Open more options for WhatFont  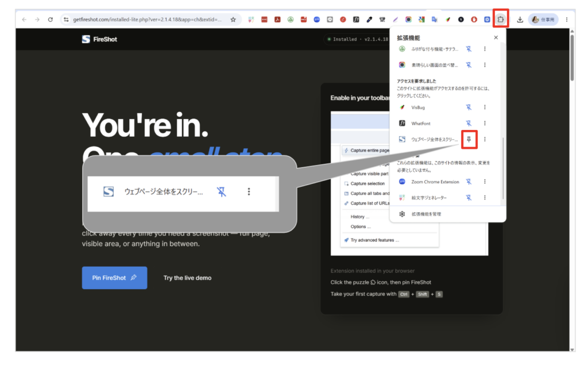[485, 123]
